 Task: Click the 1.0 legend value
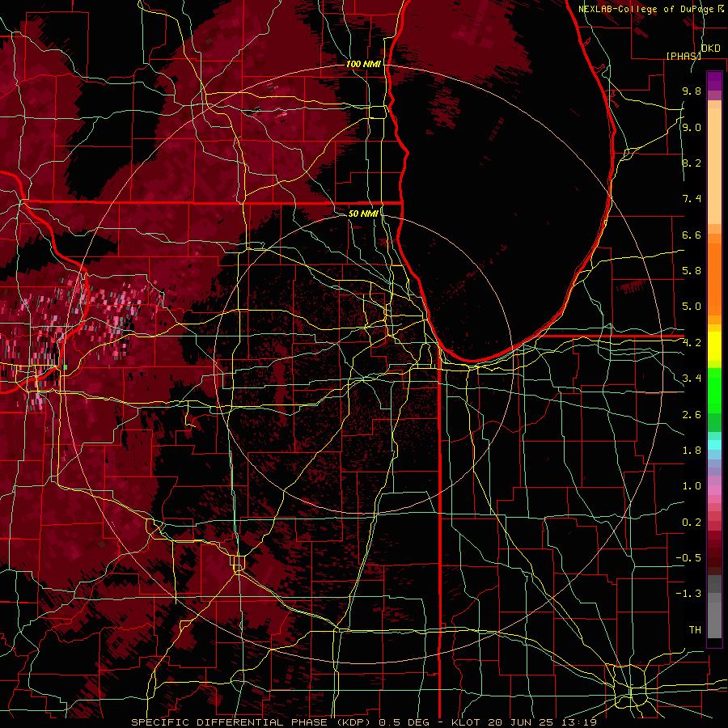[x=692, y=486]
